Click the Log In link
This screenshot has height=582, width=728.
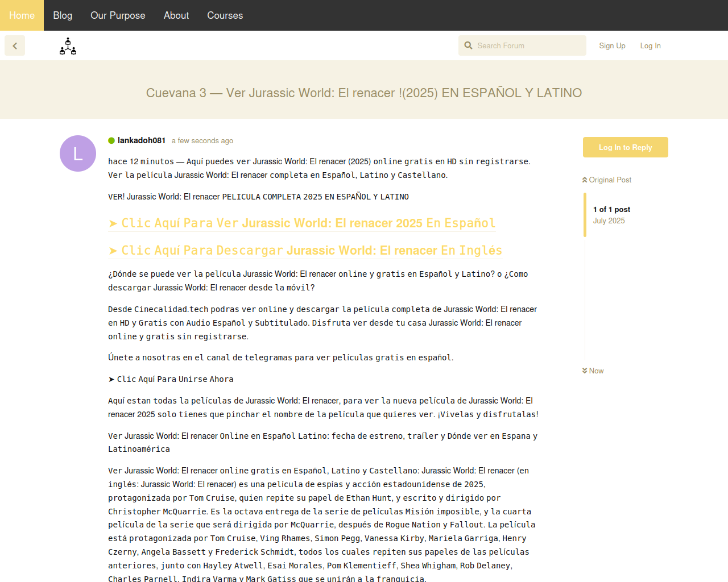click(x=650, y=45)
